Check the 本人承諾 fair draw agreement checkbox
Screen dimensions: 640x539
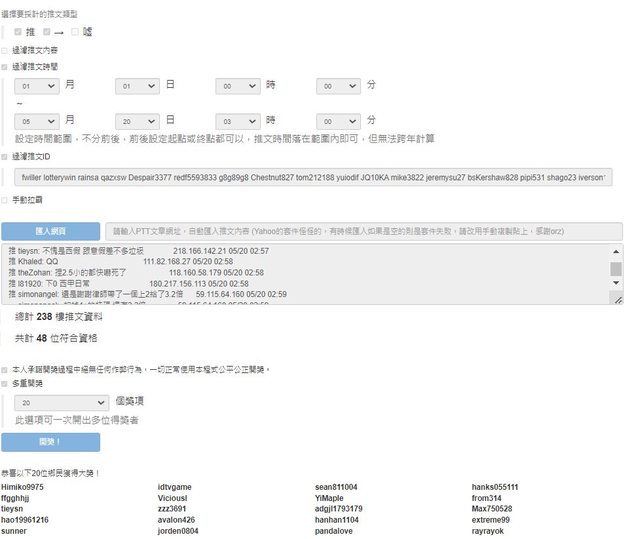pos(5,369)
